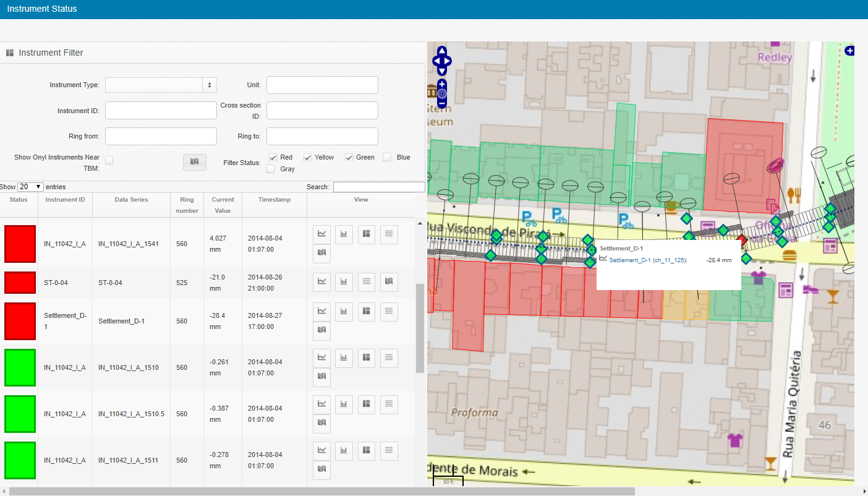Open bar chart for ST-0-04 row
Viewport: 868px width, 496px height.
click(x=344, y=281)
